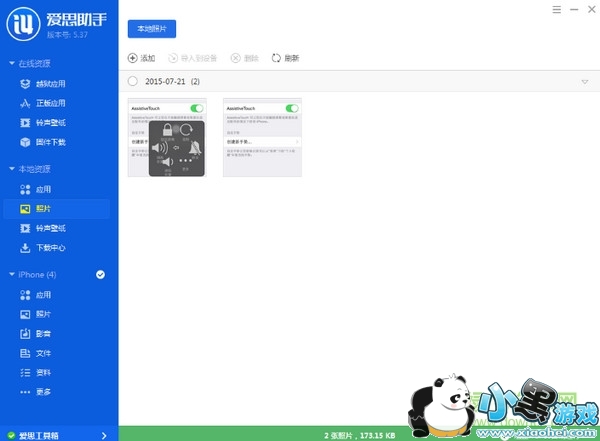This screenshot has width=600, height=441.
Task: Click the 添加 plus button
Action: [141, 58]
